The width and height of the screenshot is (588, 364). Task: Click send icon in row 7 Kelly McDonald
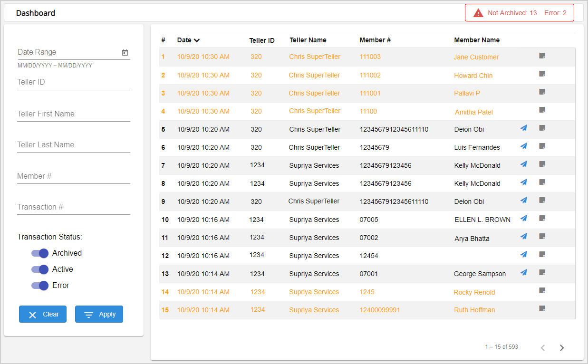(x=524, y=164)
